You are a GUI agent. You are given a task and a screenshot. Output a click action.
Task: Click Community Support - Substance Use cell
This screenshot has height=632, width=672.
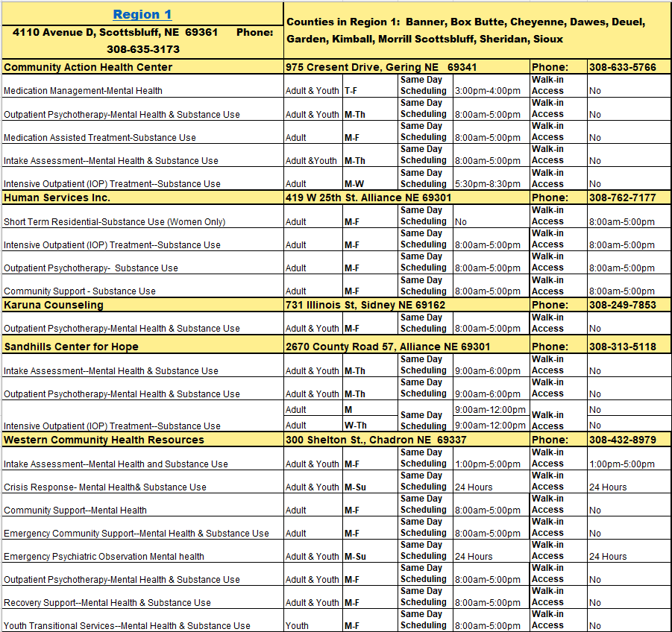pos(142,285)
